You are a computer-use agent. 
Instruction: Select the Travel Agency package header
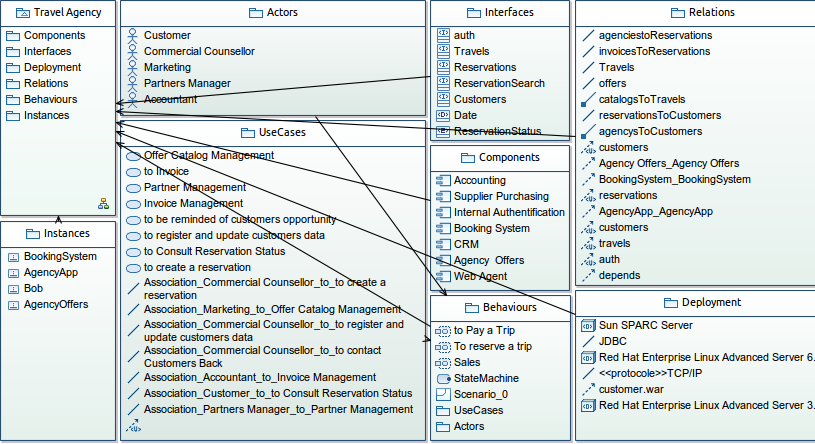pos(58,13)
